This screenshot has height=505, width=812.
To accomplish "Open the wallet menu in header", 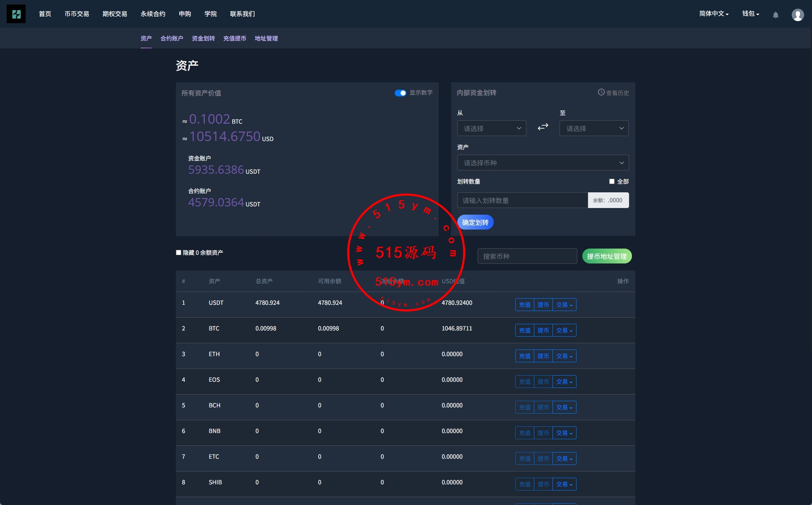I will pos(750,14).
